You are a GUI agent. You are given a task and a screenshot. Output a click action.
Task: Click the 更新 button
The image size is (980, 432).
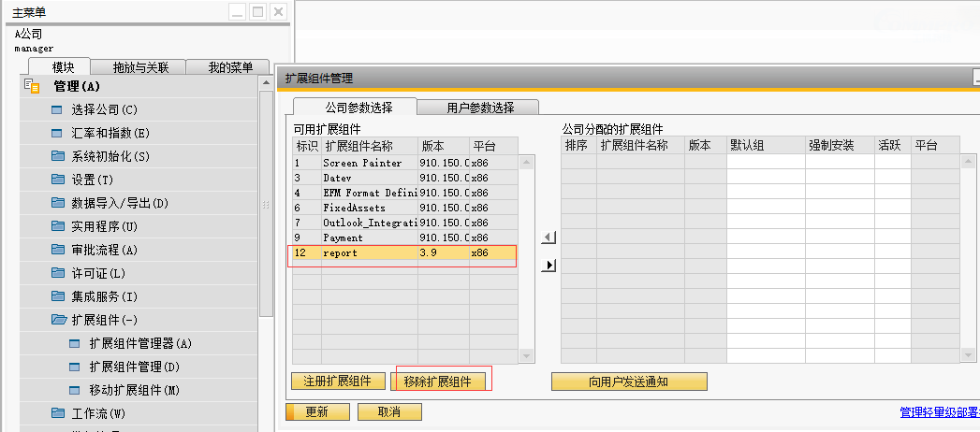click(317, 412)
